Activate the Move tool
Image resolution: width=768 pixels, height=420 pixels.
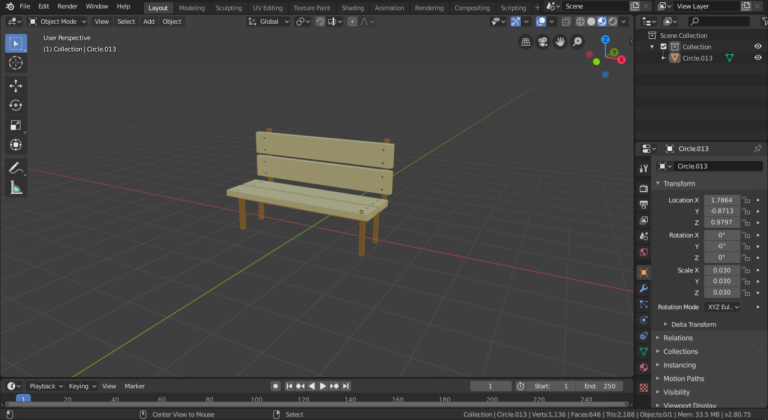point(16,85)
